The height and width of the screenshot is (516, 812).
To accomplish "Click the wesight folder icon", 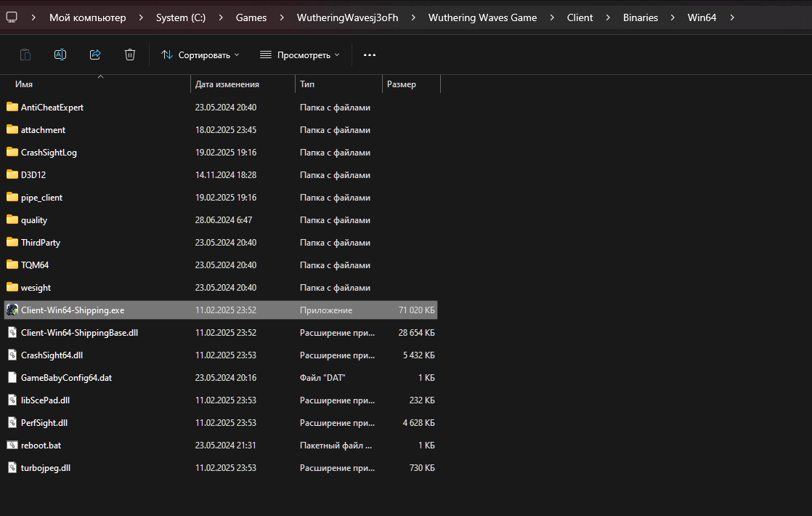I will click(x=12, y=287).
